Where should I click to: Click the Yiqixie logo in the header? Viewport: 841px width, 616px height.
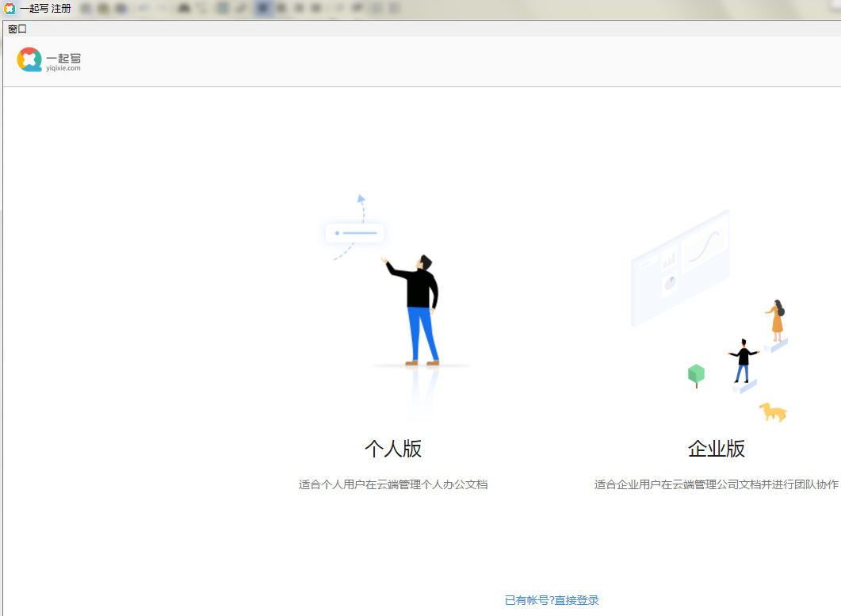click(48, 59)
